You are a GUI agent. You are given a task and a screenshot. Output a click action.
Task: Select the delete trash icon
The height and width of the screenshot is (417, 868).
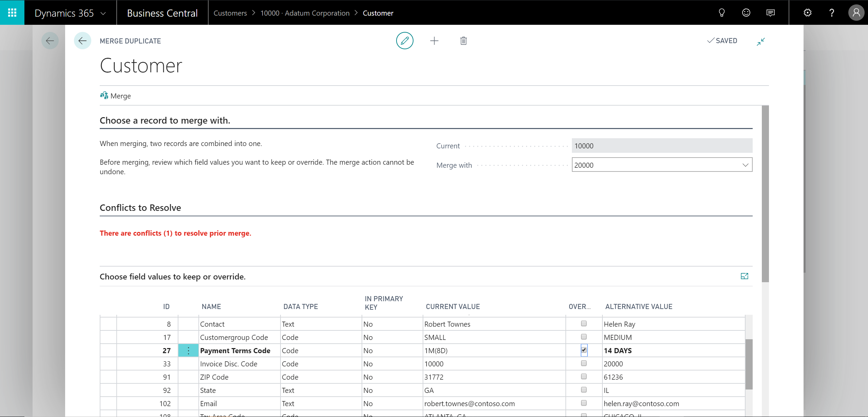463,40
